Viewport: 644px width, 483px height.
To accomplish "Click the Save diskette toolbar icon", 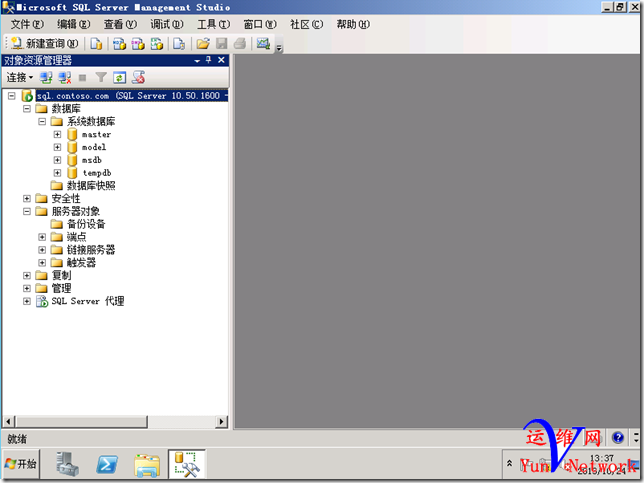I will 222,43.
